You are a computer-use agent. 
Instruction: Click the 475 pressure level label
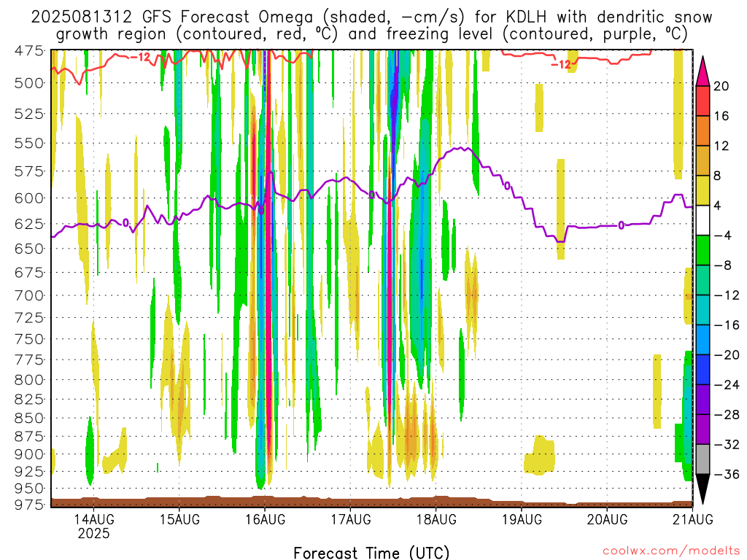(x=29, y=50)
